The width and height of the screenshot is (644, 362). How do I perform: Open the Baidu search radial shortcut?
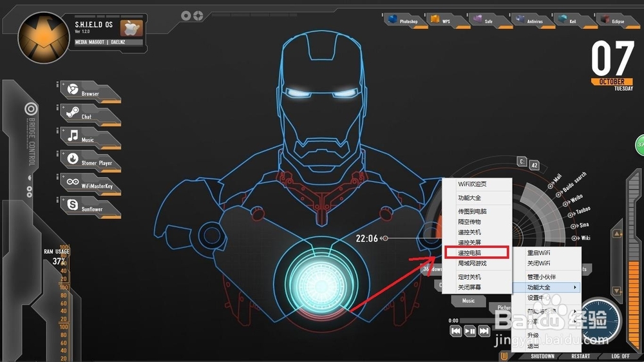click(x=572, y=184)
